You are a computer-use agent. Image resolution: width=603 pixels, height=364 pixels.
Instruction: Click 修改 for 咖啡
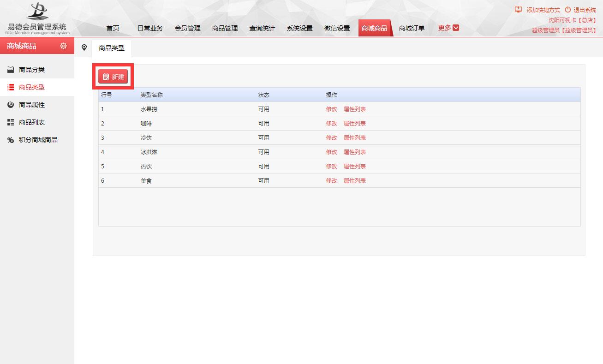(x=331, y=124)
